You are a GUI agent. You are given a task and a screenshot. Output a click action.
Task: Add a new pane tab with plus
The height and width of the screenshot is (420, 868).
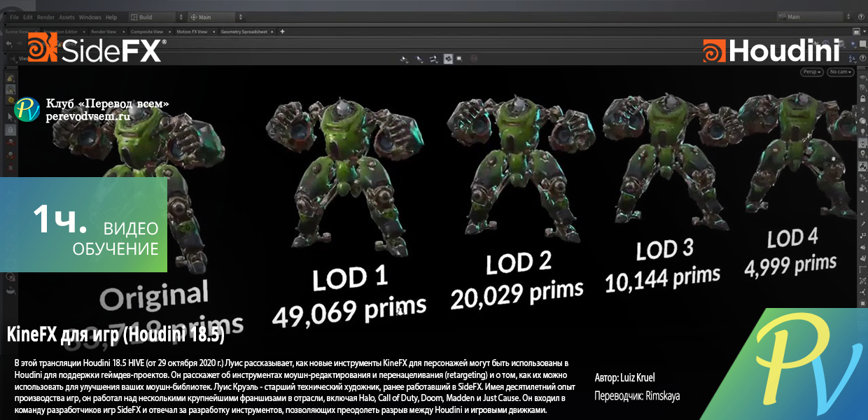click(x=282, y=31)
